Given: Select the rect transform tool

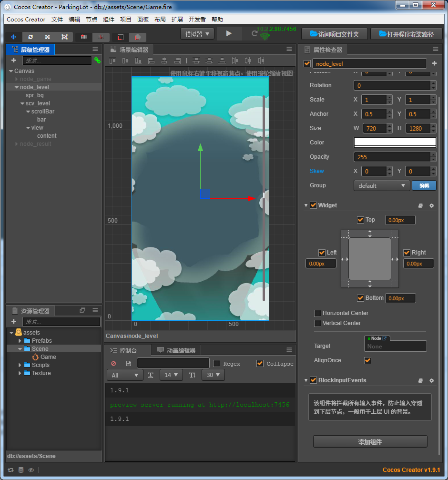Looking at the screenshot, I should pyautogui.click(x=64, y=37).
